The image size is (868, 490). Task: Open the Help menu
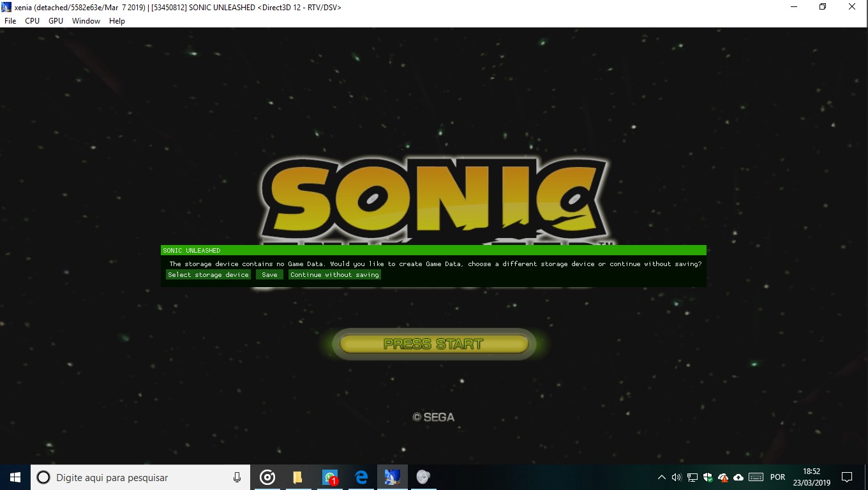tap(117, 21)
